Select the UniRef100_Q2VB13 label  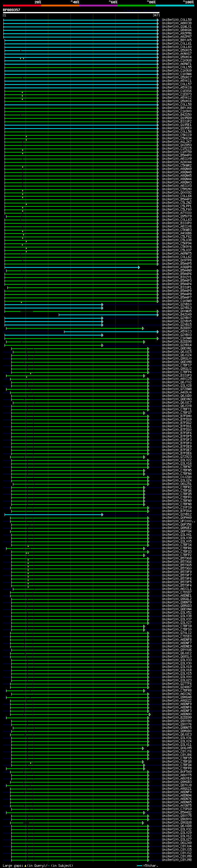coord(176,308)
